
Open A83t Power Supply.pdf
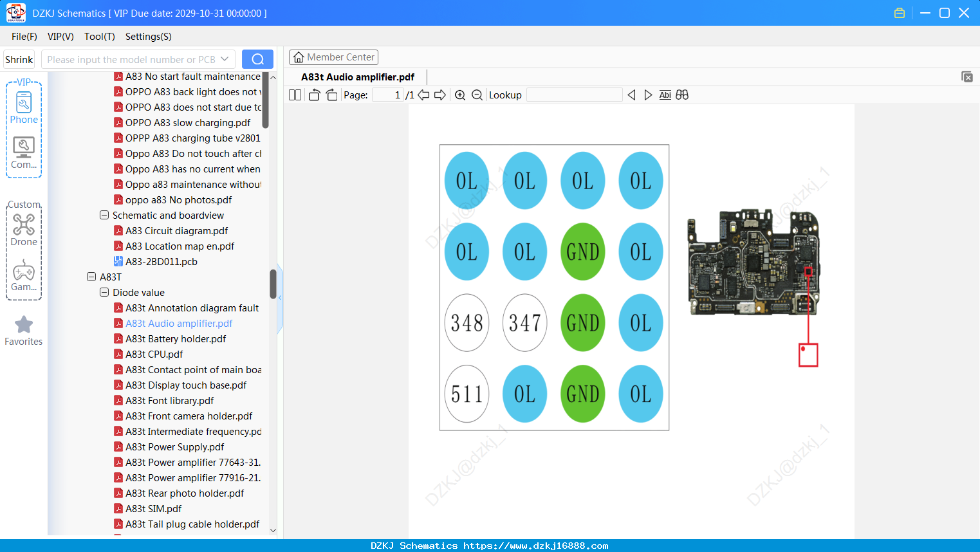click(x=174, y=447)
